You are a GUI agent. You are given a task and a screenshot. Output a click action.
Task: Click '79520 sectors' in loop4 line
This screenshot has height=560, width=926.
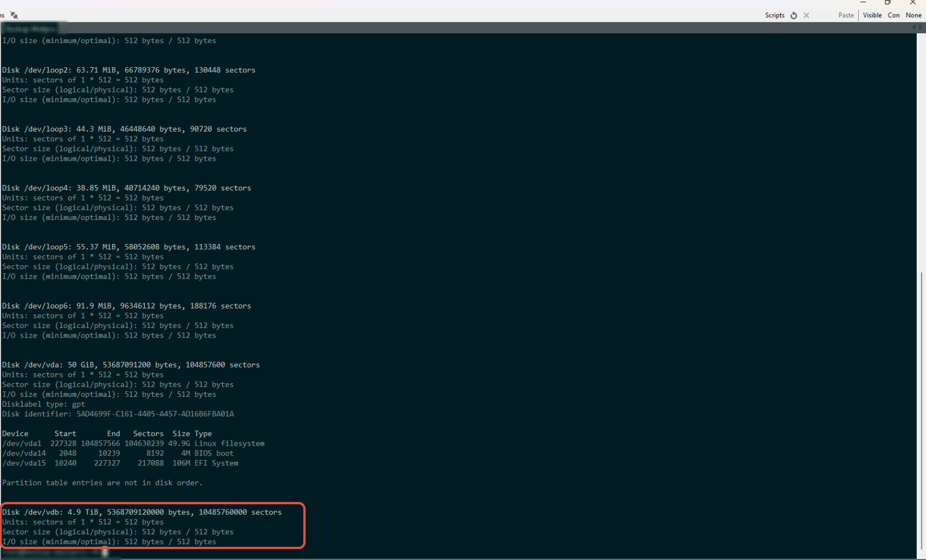tap(222, 188)
